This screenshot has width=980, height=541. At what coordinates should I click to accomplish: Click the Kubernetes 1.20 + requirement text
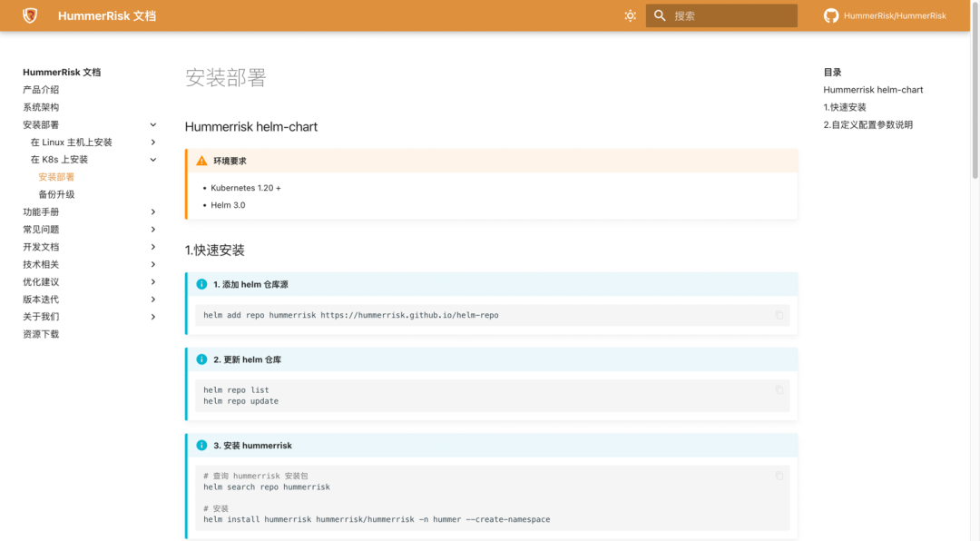pos(246,188)
